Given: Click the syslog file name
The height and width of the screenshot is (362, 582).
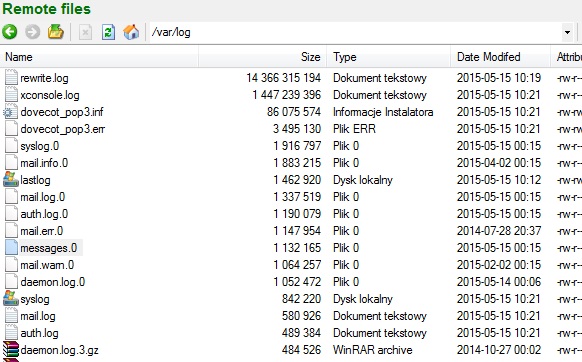Looking at the screenshot, I should coord(35,300).
